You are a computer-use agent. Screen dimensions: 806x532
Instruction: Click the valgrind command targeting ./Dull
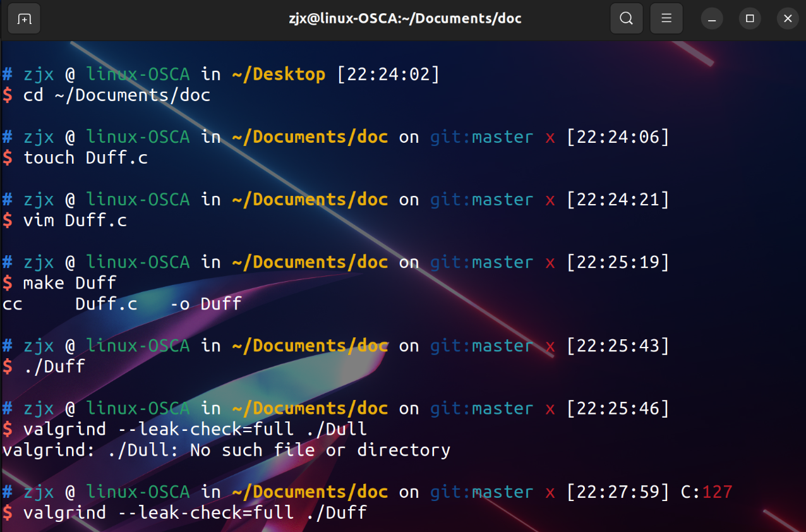(x=195, y=429)
